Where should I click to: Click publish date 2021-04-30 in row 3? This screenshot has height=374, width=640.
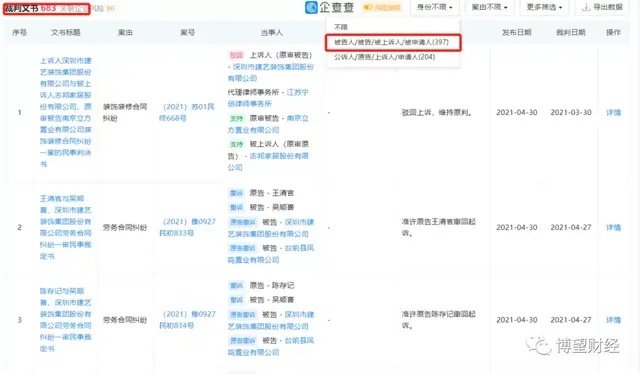(516, 320)
